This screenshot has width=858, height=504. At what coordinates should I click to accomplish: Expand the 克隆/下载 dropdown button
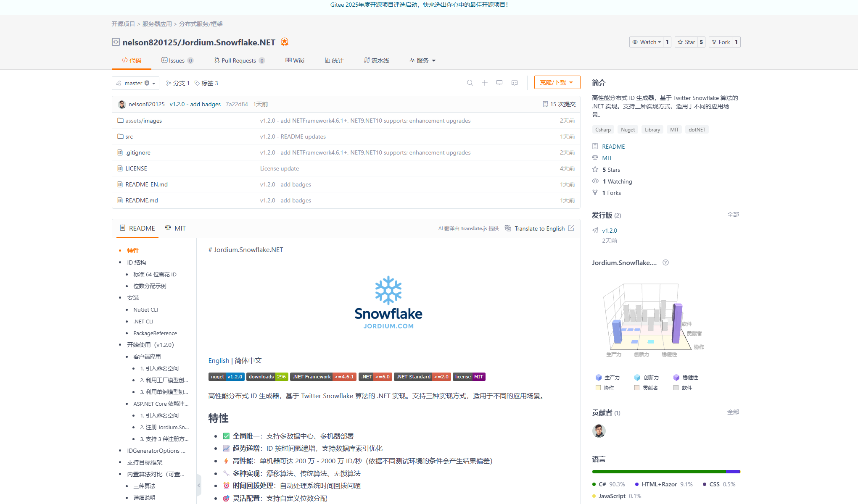point(557,82)
